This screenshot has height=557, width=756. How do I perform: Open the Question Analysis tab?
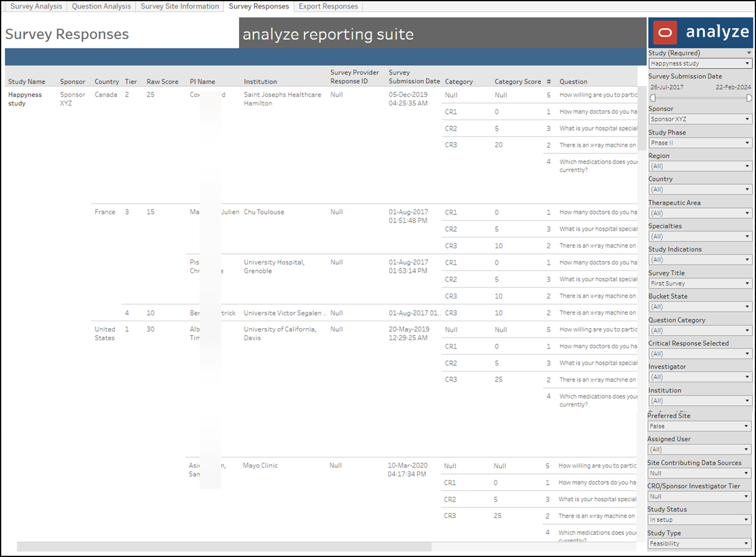click(101, 6)
